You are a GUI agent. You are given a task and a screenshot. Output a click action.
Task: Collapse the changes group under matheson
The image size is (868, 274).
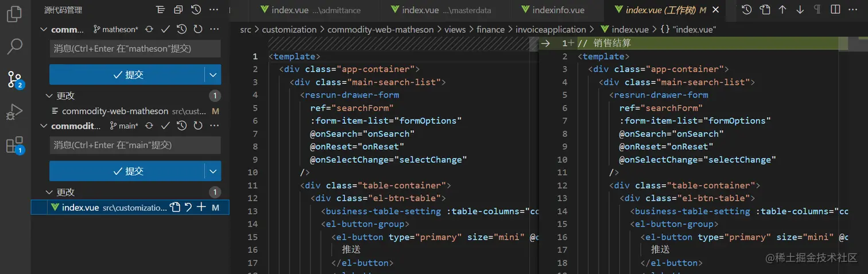[x=48, y=96]
